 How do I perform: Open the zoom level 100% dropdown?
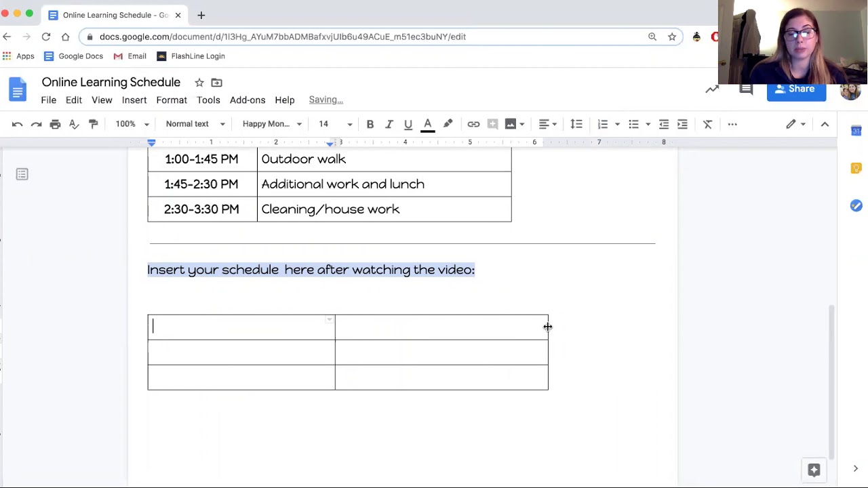[x=132, y=124]
